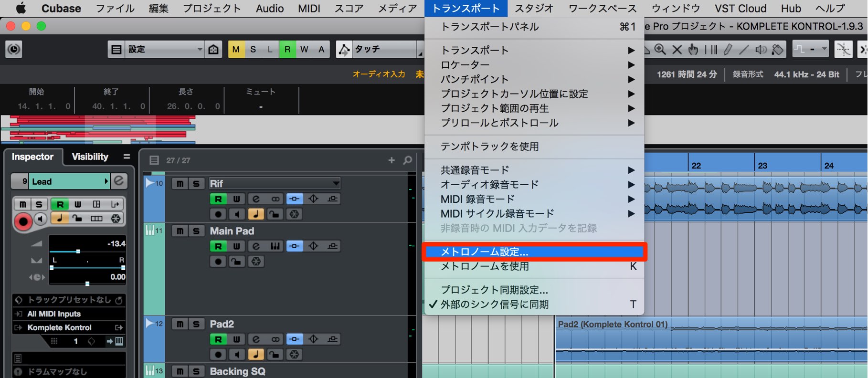
Task: Click the Freeze icon on Rif track
Action: pos(295,214)
